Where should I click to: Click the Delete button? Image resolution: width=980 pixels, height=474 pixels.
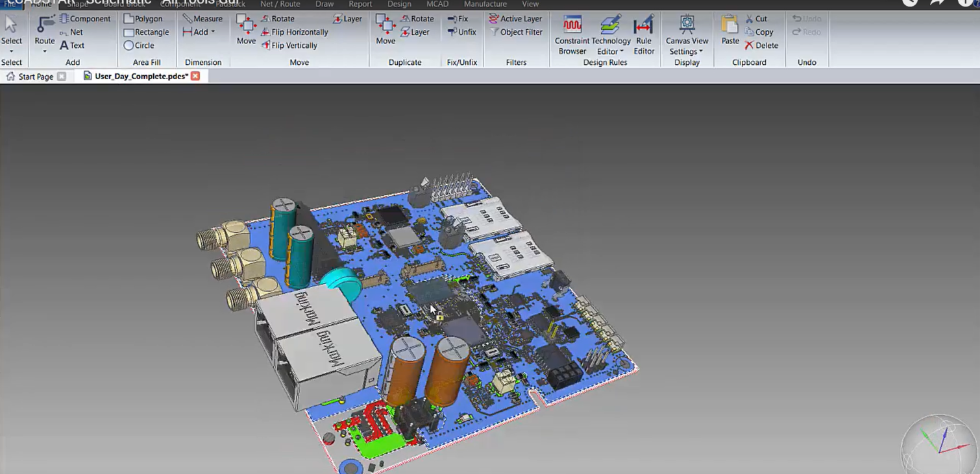click(761, 45)
